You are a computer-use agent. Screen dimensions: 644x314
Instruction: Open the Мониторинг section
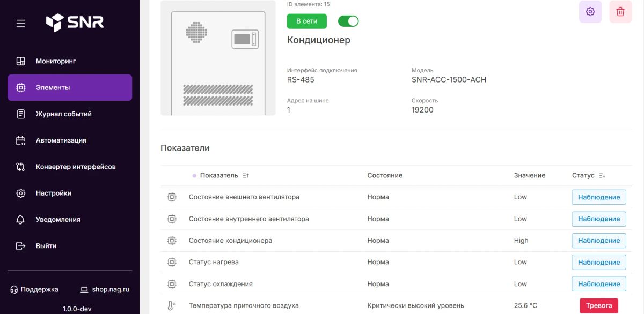point(70,61)
